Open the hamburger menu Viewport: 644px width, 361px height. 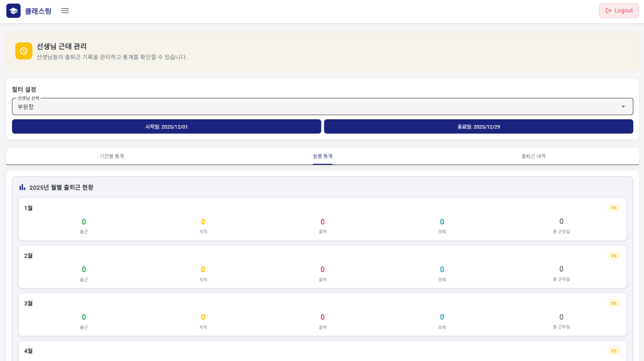pyautogui.click(x=65, y=11)
